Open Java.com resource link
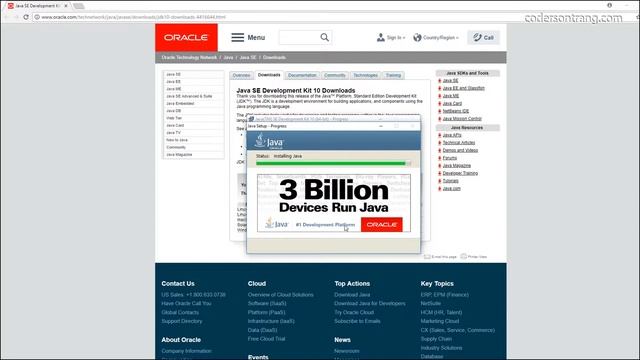This screenshot has width=640, height=360. tap(451, 189)
